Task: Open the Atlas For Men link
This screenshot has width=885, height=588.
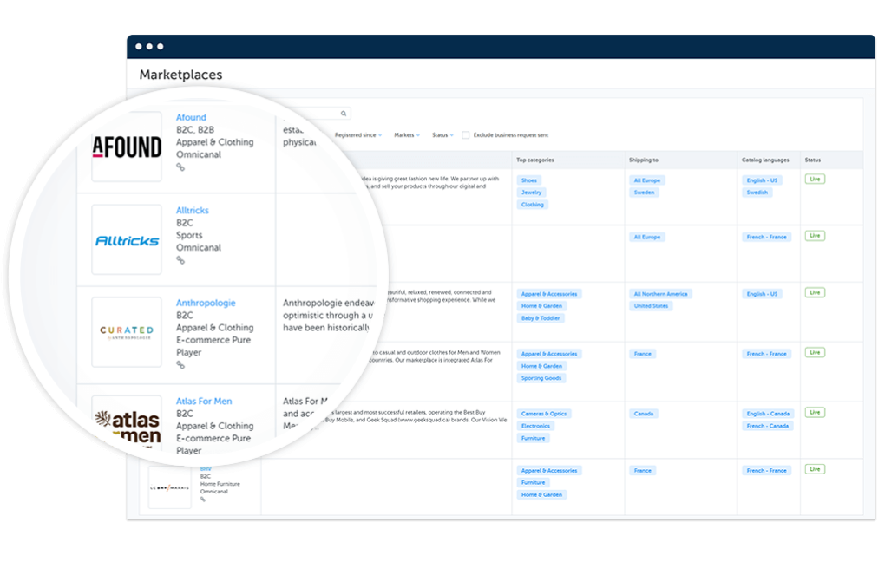Action: pos(204,402)
